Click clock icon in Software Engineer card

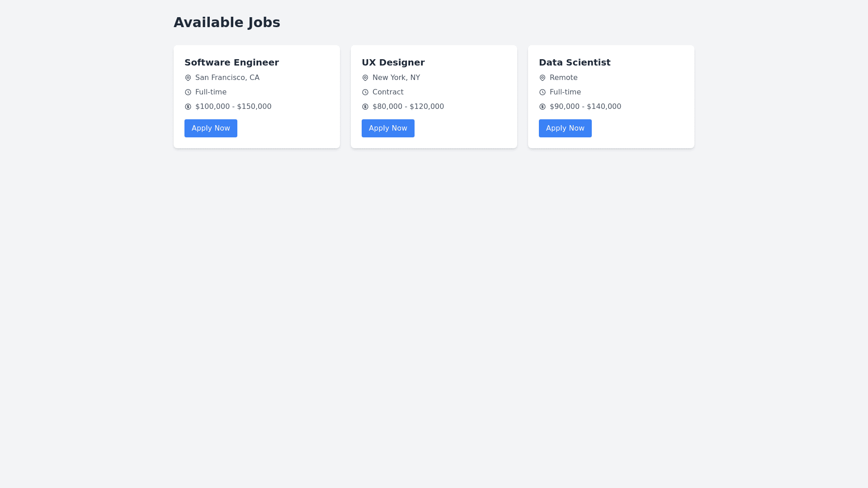click(188, 92)
